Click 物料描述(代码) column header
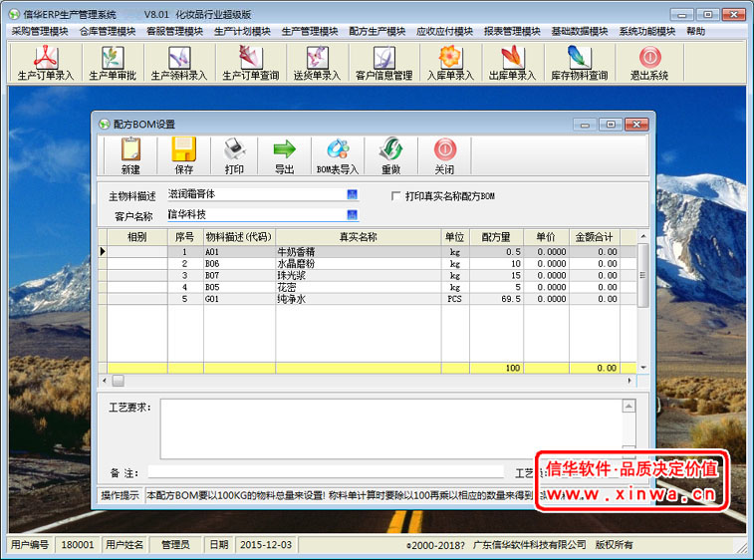This screenshot has width=754, height=560. pyautogui.click(x=239, y=237)
